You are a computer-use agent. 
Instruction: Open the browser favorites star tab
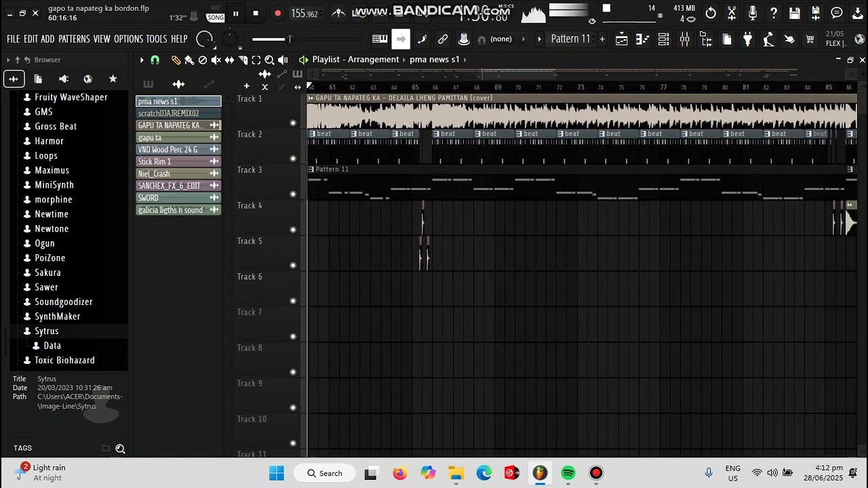click(113, 79)
